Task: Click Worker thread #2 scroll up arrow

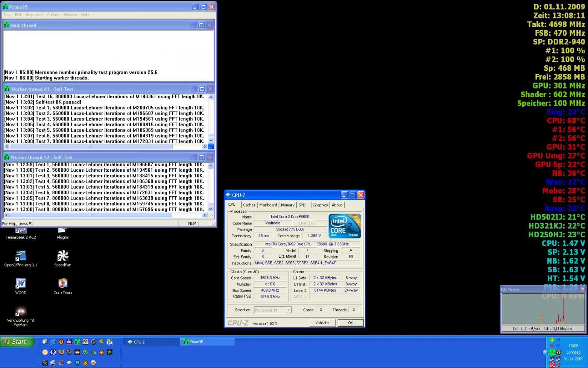Action: pos(210,166)
